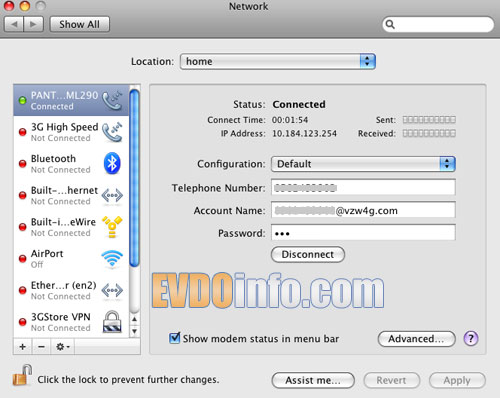Add a new network service with plus
Viewport: 500px width, 398px height.
point(23,347)
